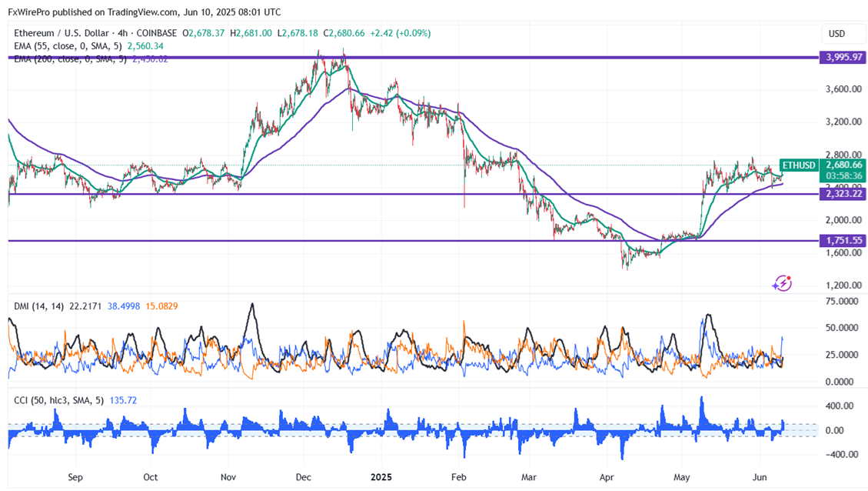This screenshot has width=868, height=491.
Task: Click the 38.4998 DMI value
Action: 124,306
